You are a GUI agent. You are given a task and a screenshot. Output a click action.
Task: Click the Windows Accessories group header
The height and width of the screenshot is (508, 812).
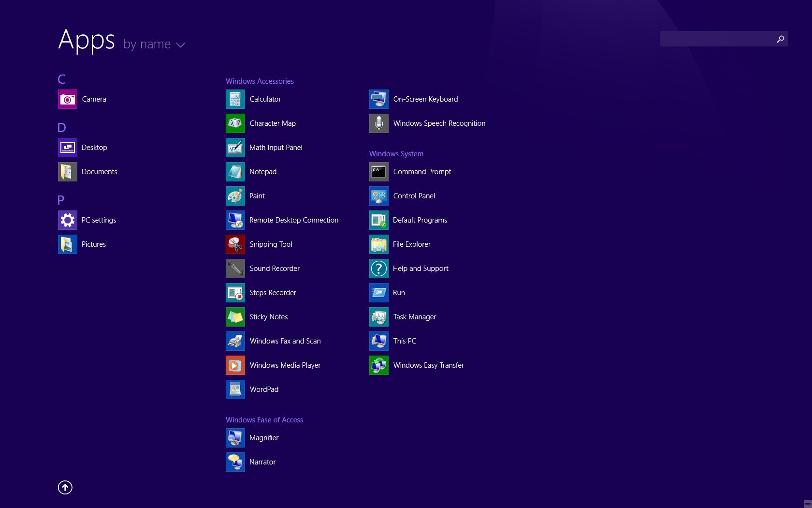[260, 81]
